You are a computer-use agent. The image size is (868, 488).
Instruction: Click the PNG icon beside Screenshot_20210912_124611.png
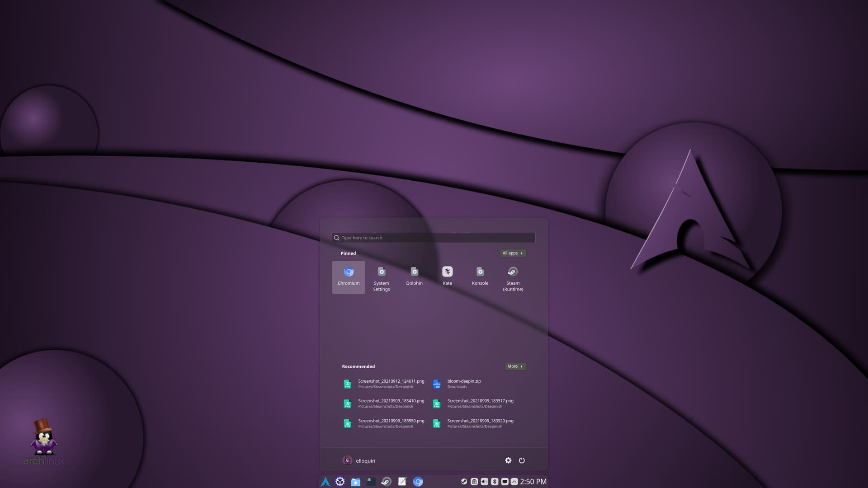point(347,384)
